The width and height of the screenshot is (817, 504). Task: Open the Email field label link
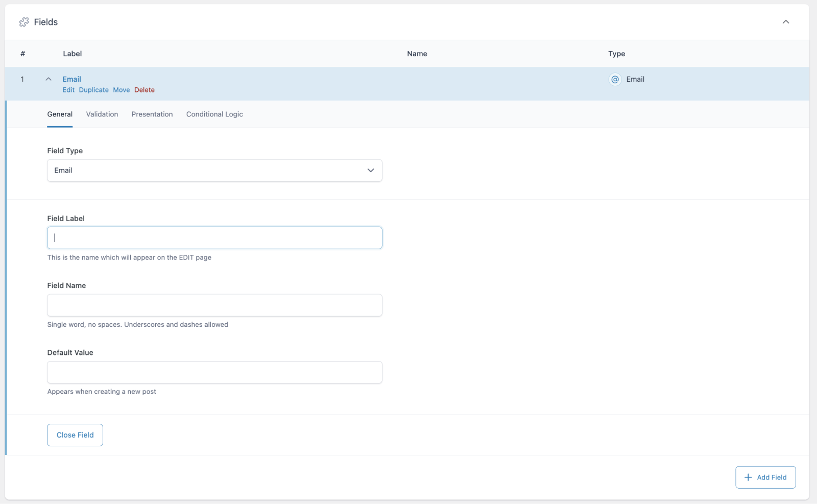71,79
